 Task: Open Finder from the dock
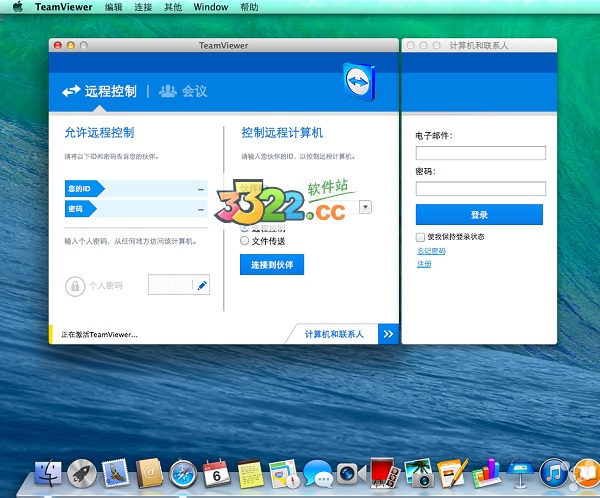coord(48,474)
